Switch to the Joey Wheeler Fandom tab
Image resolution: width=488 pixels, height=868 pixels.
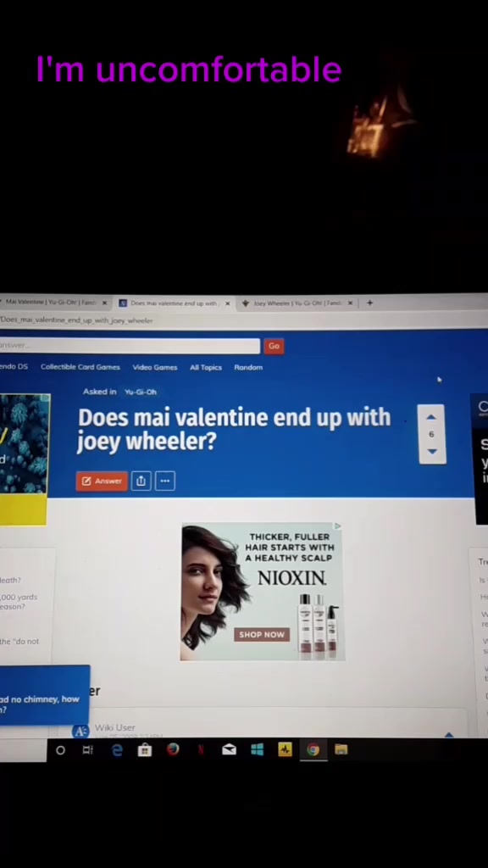[297, 303]
